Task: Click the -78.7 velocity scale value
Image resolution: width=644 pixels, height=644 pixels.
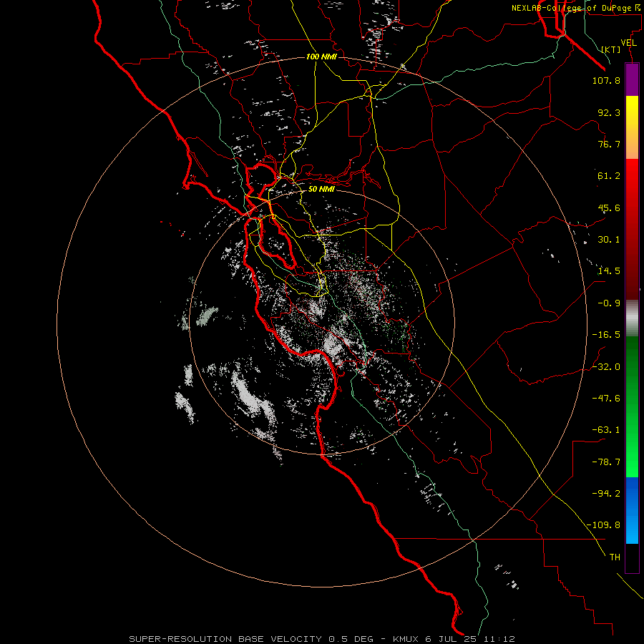Action: (x=606, y=462)
